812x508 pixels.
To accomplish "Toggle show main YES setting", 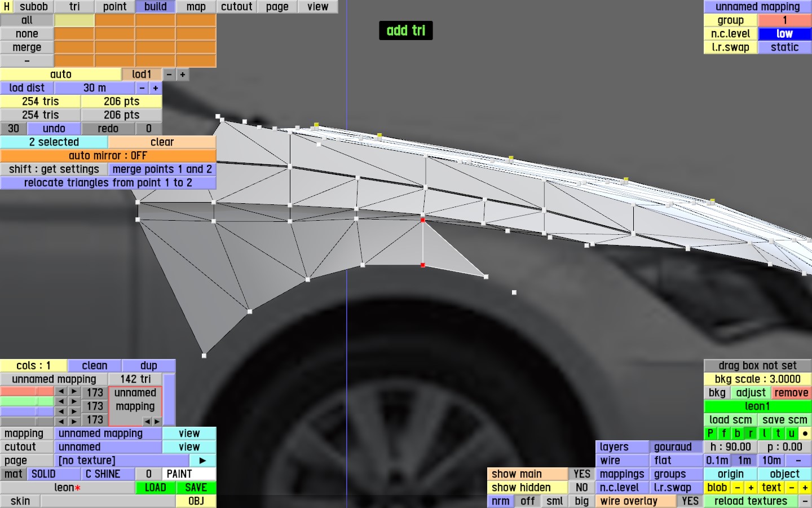I will coord(582,474).
